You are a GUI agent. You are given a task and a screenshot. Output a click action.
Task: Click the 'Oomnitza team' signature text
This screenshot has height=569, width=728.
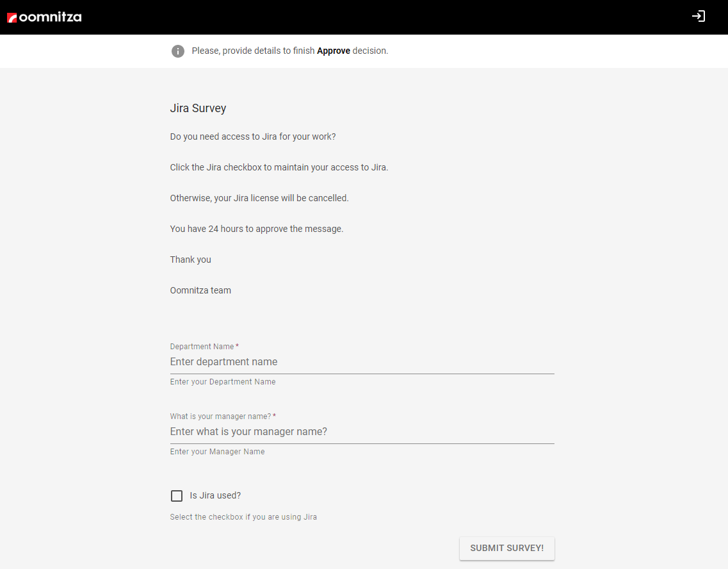pos(200,291)
